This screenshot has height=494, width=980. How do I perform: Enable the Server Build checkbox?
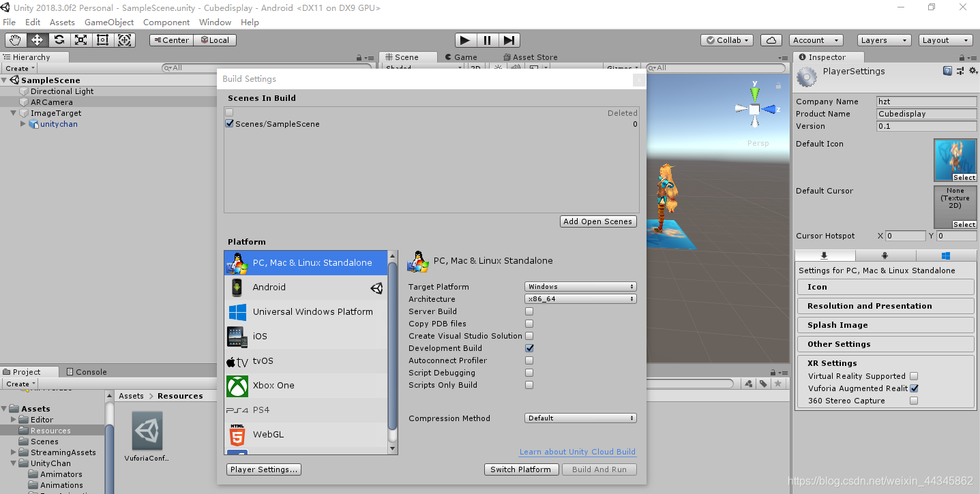click(x=529, y=311)
